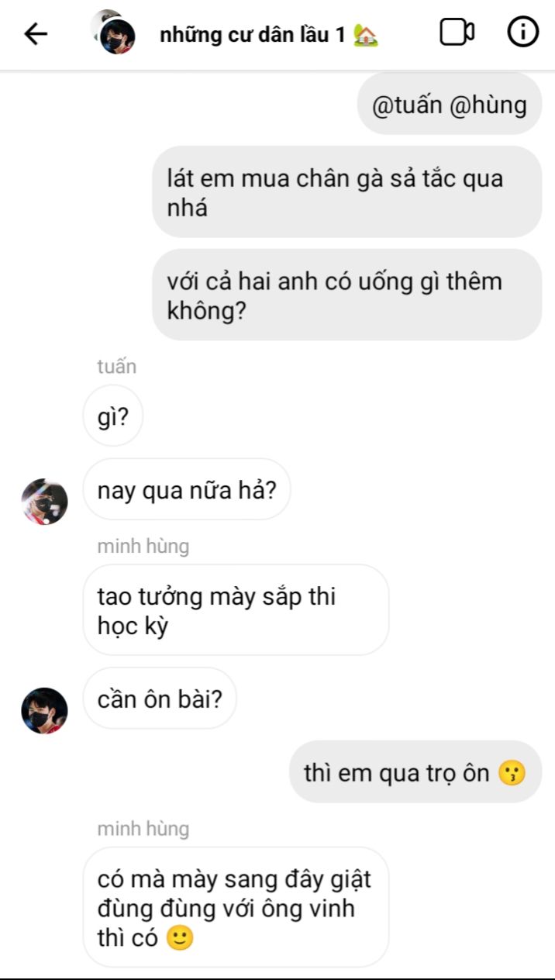Screen dimensions: 555x980
Task: Open the group avatar in header
Action: [x=114, y=33]
